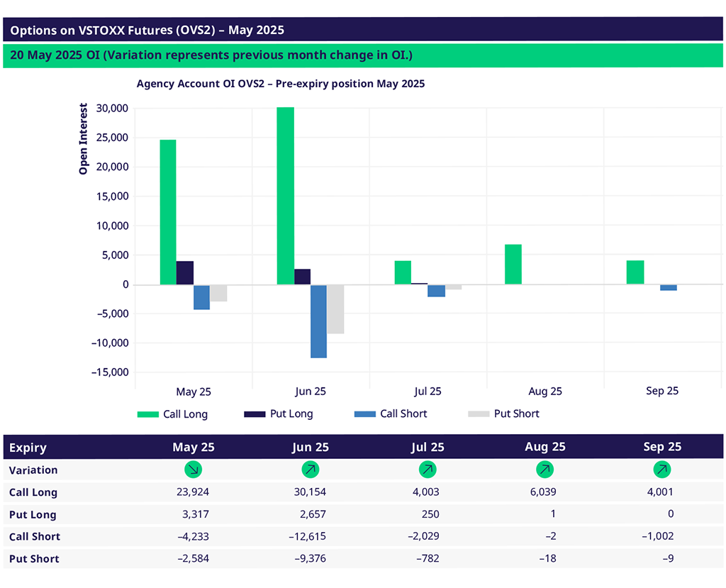The image size is (726, 588).
Task: Click the Aug 25 Call Long green bar
Action: click(x=513, y=265)
